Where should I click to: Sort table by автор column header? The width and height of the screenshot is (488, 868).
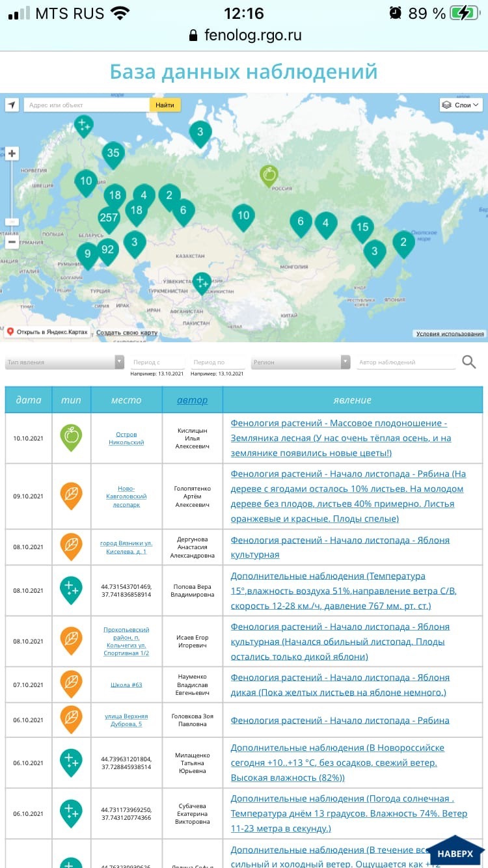(x=192, y=400)
